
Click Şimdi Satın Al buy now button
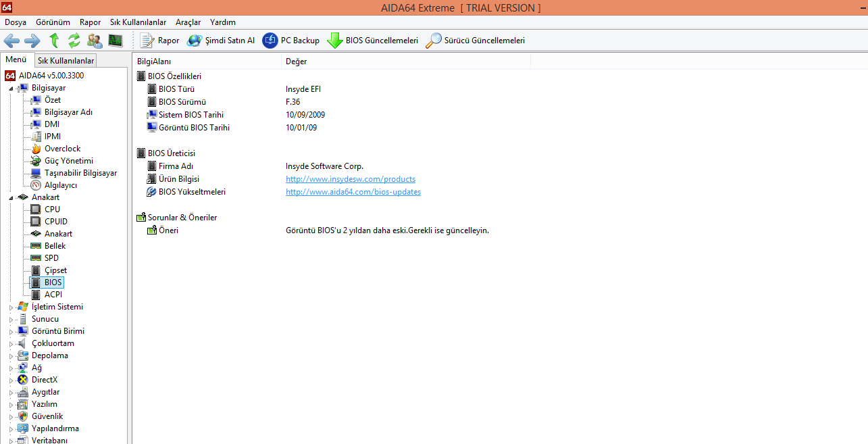[221, 41]
